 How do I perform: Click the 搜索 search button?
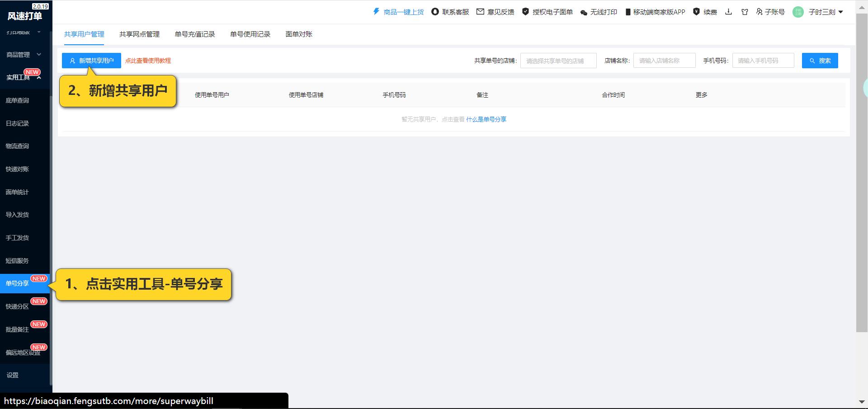coord(820,60)
